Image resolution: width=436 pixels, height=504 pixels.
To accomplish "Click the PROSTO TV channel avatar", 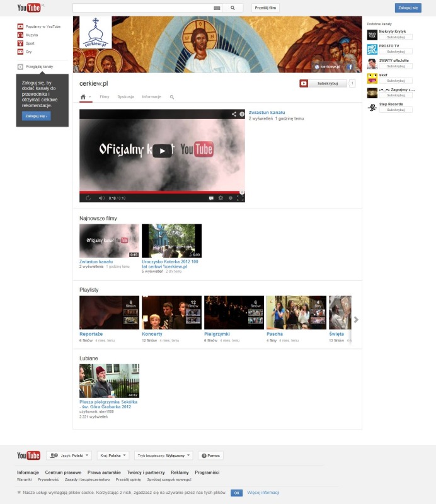I will pos(372,49).
